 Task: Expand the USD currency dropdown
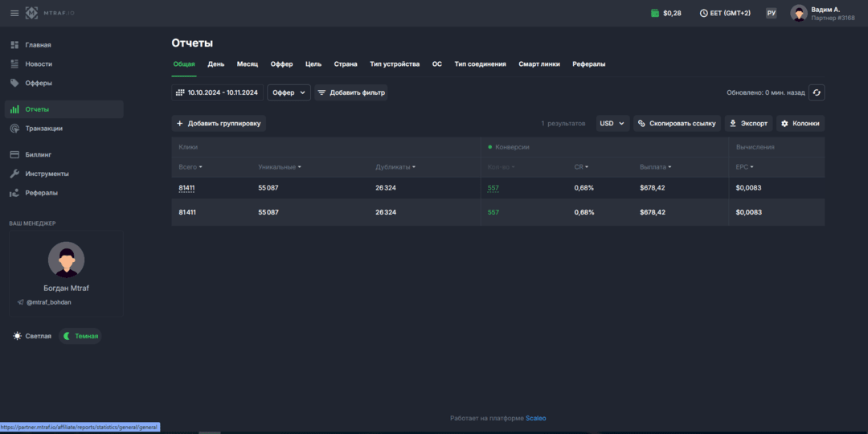612,124
